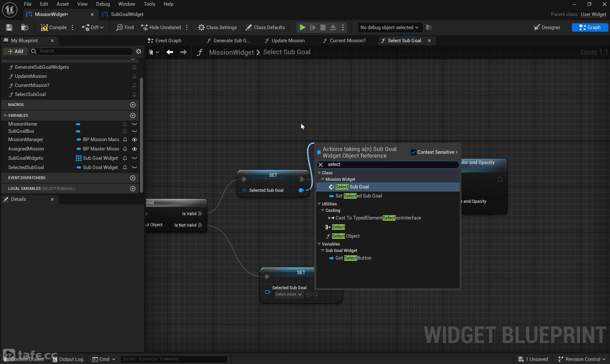
Task: Collapse the Casting subcategory
Action: (x=323, y=210)
